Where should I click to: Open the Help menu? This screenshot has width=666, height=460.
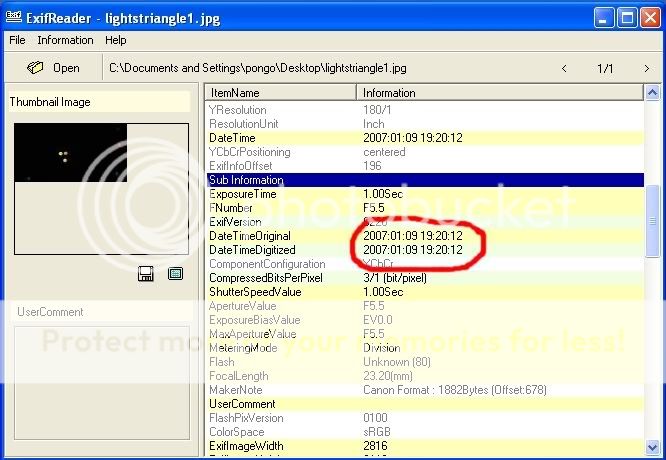coord(116,40)
